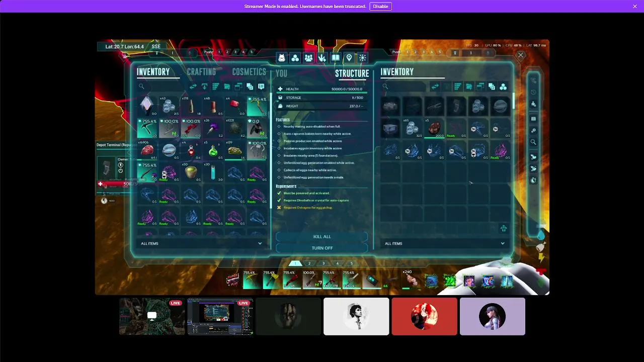Switch to hotbar page 3
Image resolution: width=644 pixels, height=362 pixels.
click(x=324, y=263)
